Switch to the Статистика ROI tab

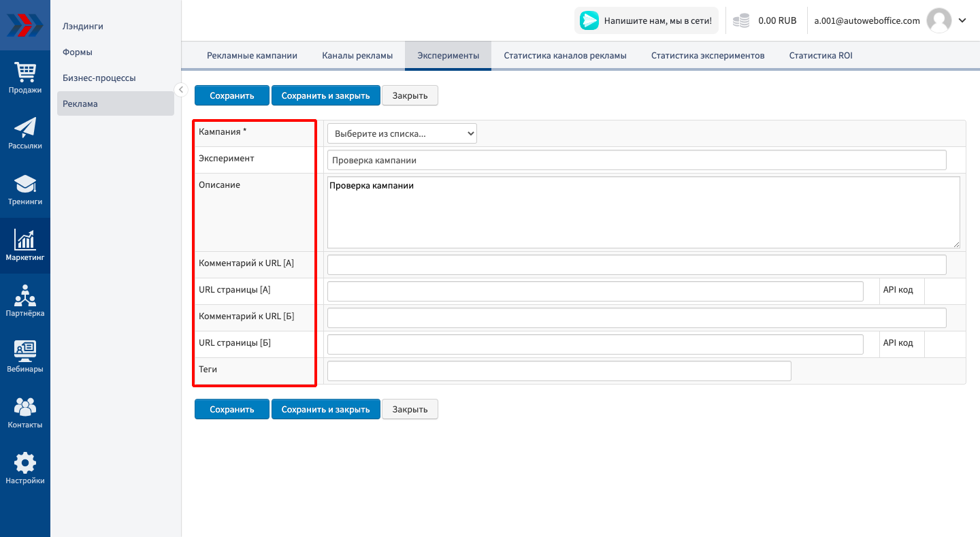(x=820, y=56)
